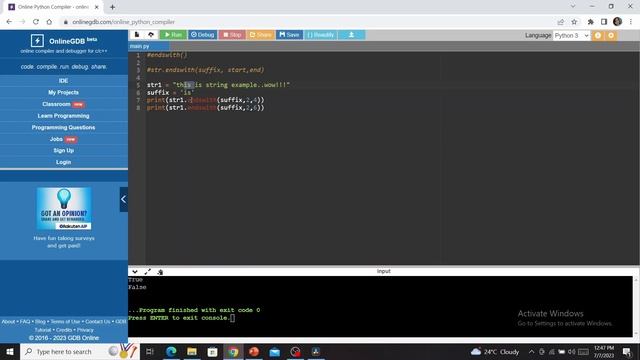Viewport: 640px width, 360px height.
Task: Click the Upload File icon next to New File
Action: click(x=151, y=35)
